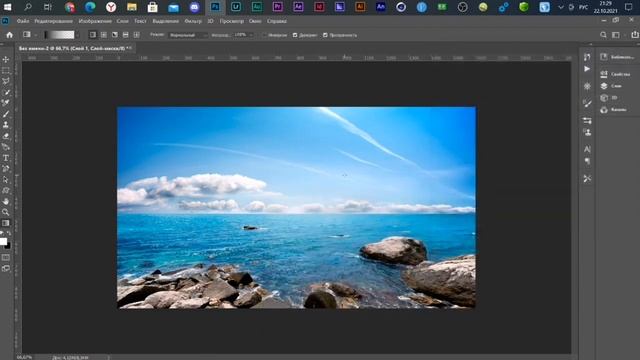Select the Shape tool
This screenshot has width=640, height=360.
point(6,191)
